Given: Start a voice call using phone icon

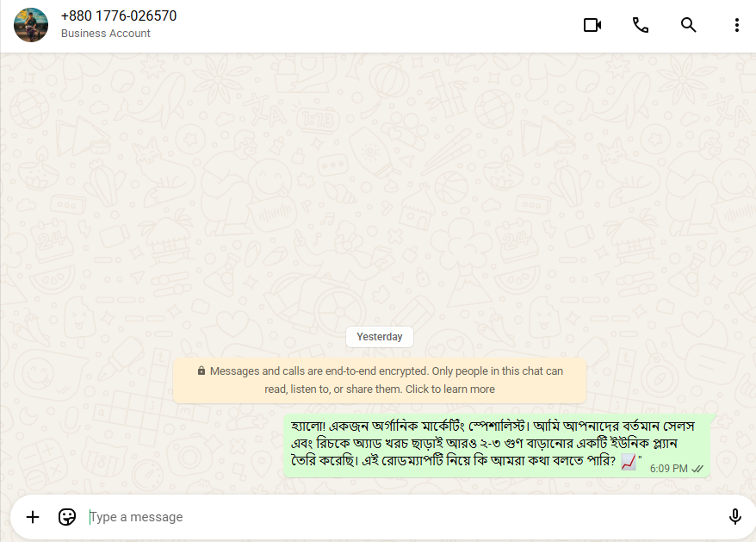Looking at the screenshot, I should coord(641,25).
